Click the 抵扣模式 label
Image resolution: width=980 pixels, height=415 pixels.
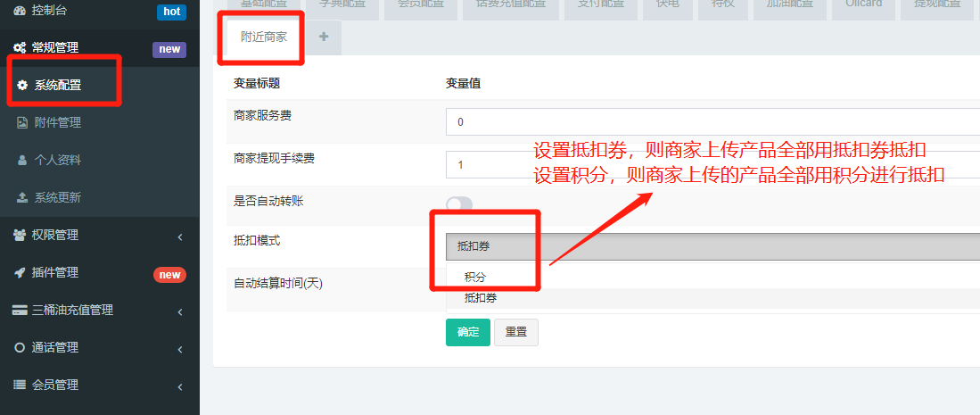(x=256, y=240)
